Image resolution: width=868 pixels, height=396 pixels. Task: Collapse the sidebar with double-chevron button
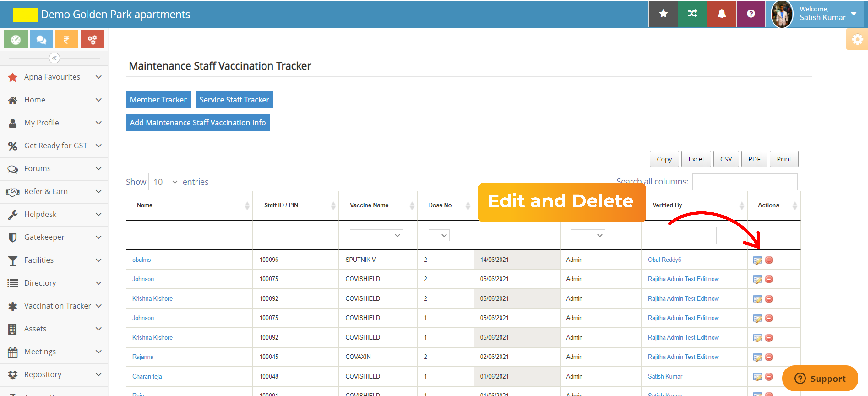point(54,58)
